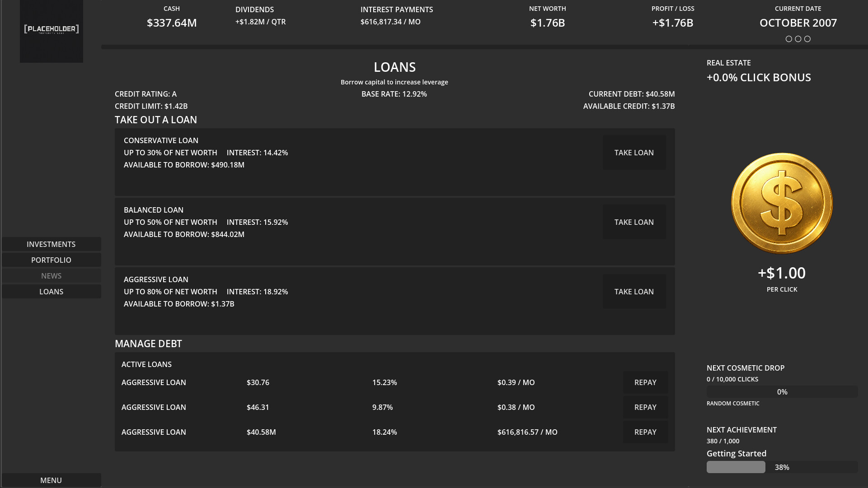This screenshot has width=868, height=488.
Task: Click the Interest: 18.92% aggressive rate
Action: 257,292
